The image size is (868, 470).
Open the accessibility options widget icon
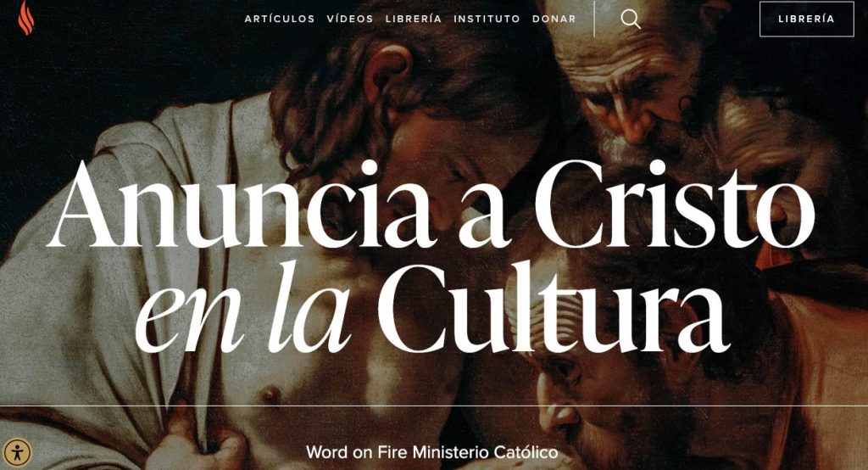(17, 452)
